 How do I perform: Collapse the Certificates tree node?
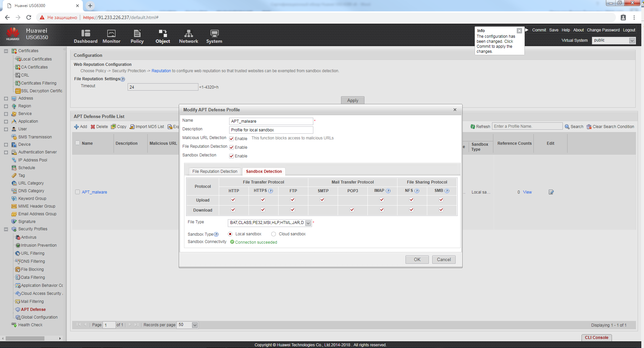(6, 51)
